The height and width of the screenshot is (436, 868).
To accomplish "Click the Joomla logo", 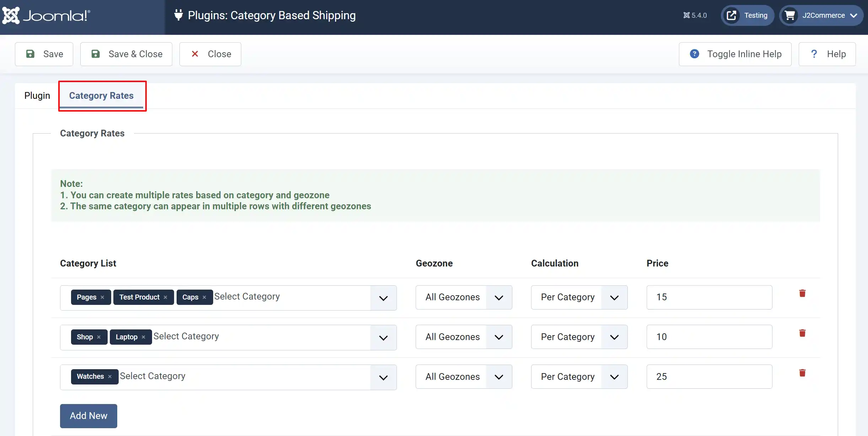I will point(46,16).
